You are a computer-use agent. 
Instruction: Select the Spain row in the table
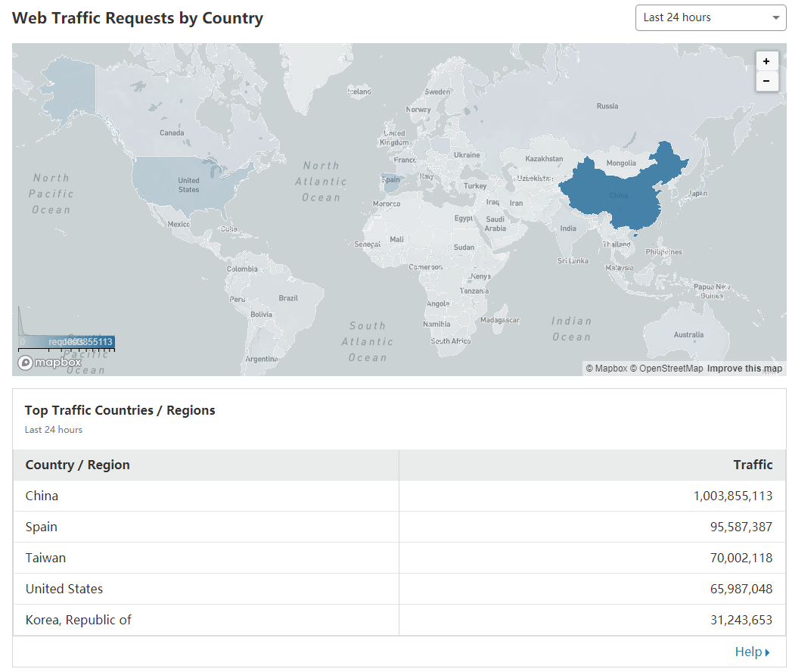pos(399,527)
